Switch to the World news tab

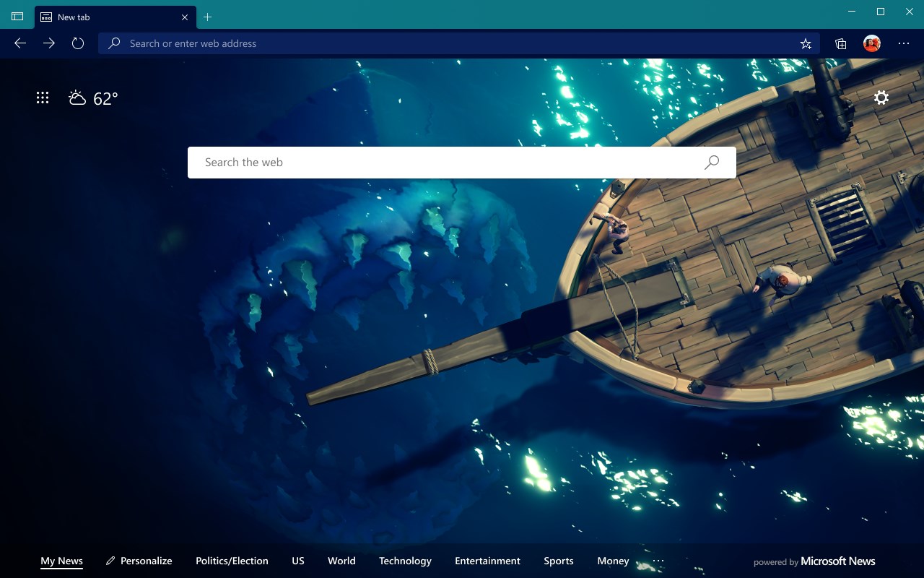(x=341, y=561)
